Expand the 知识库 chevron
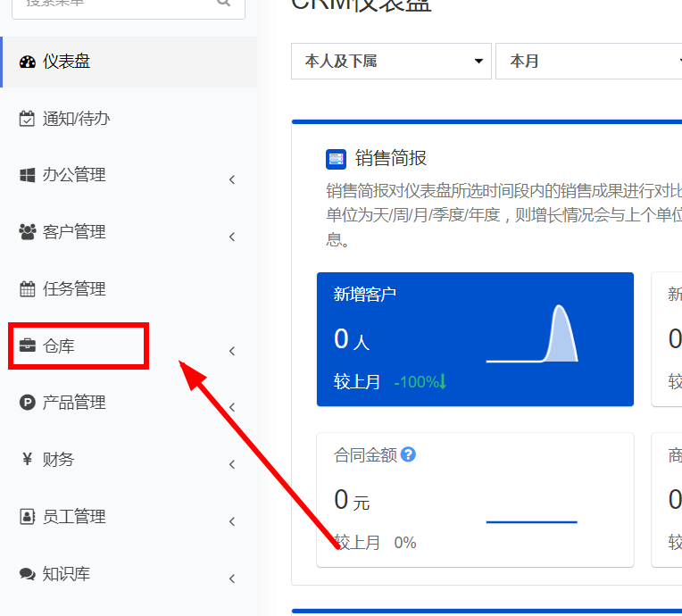 click(x=232, y=579)
